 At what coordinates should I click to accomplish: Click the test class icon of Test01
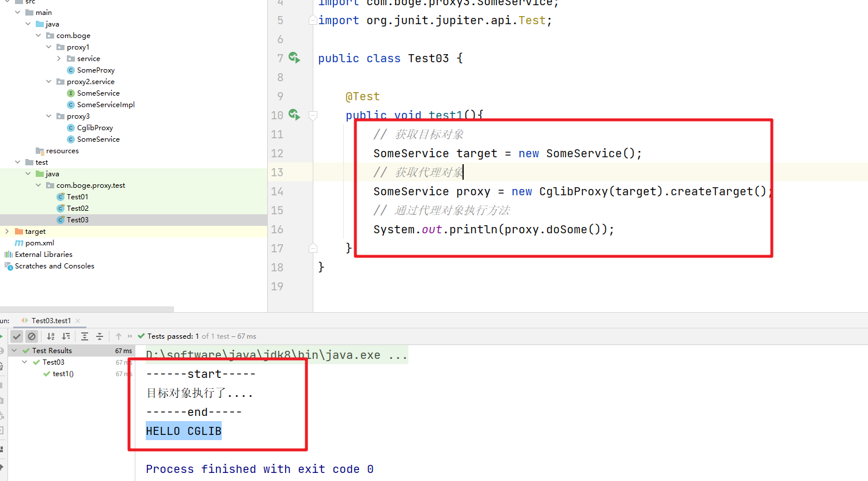point(60,196)
